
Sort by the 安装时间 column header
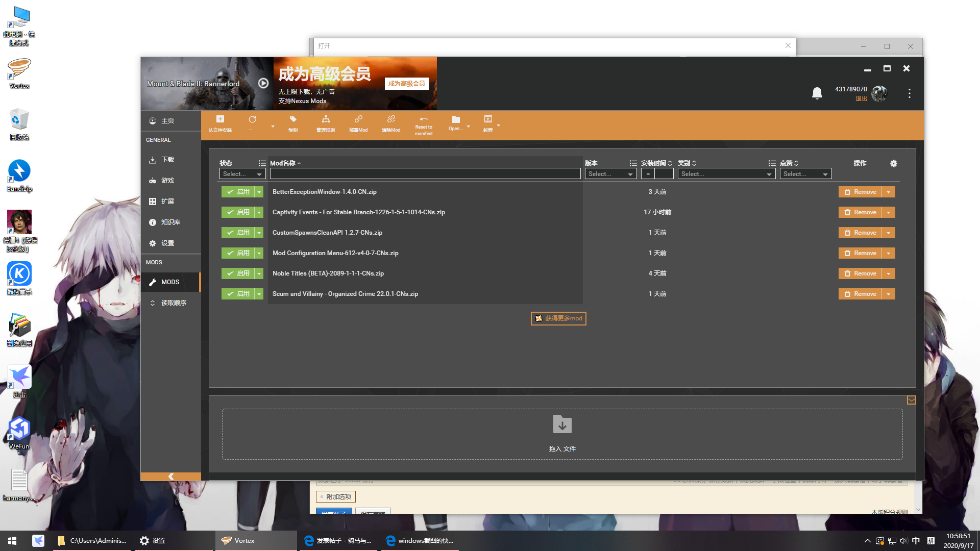point(656,163)
